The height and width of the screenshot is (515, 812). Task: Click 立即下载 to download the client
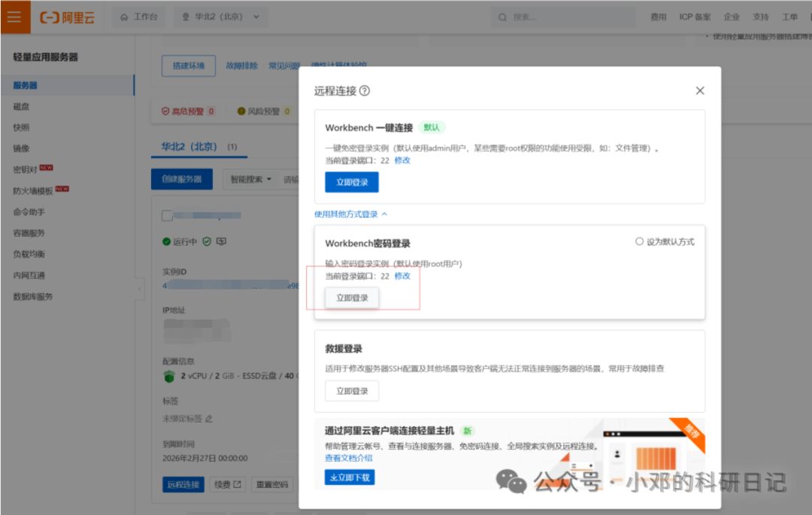coord(349,477)
